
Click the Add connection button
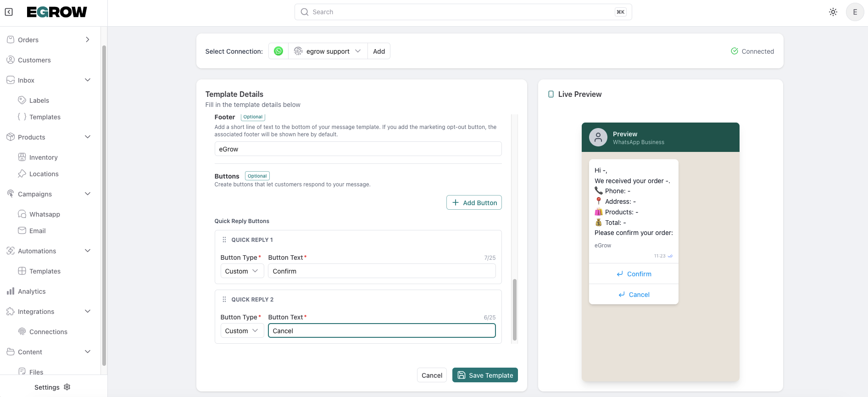(379, 51)
